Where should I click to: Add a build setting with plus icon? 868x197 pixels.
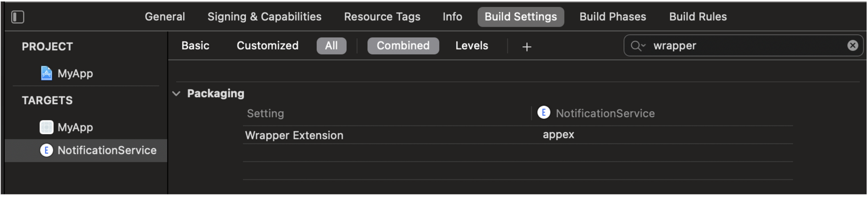(x=526, y=47)
